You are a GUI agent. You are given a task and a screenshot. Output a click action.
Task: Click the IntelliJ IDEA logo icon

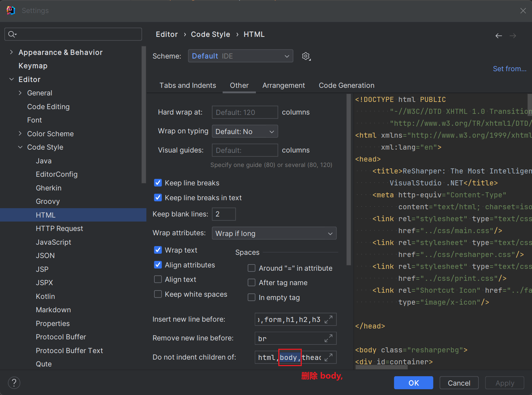[10, 10]
